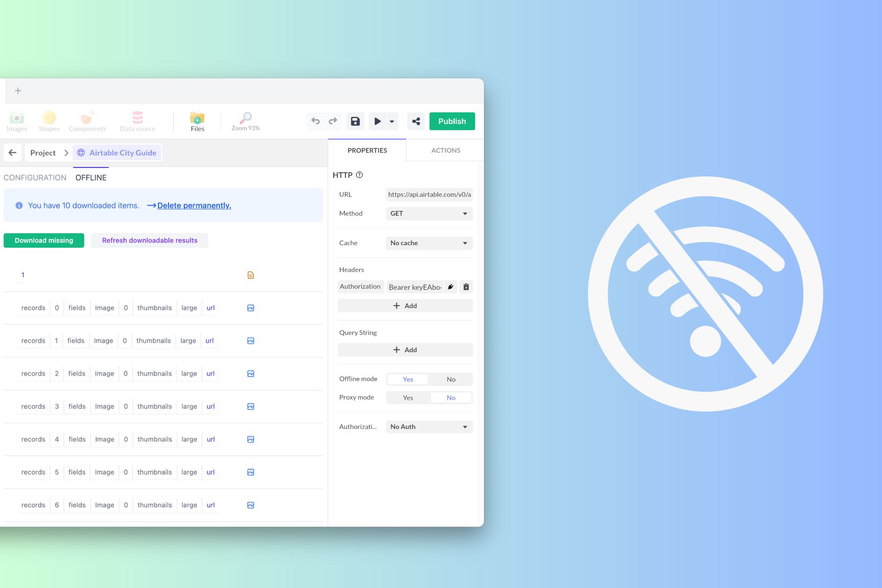Open the Method GET dropdown
The width and height of the screenshot is (882, 588).
429,214
